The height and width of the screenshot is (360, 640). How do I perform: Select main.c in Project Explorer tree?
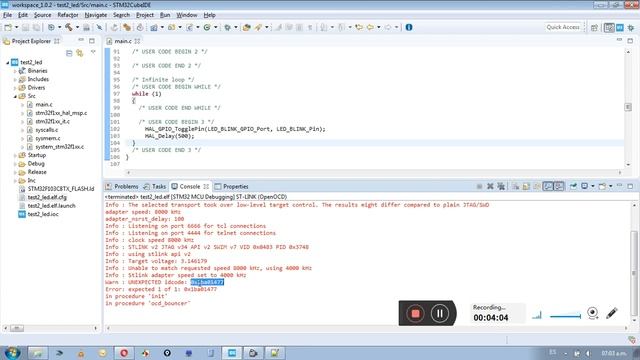coord(44,104)
